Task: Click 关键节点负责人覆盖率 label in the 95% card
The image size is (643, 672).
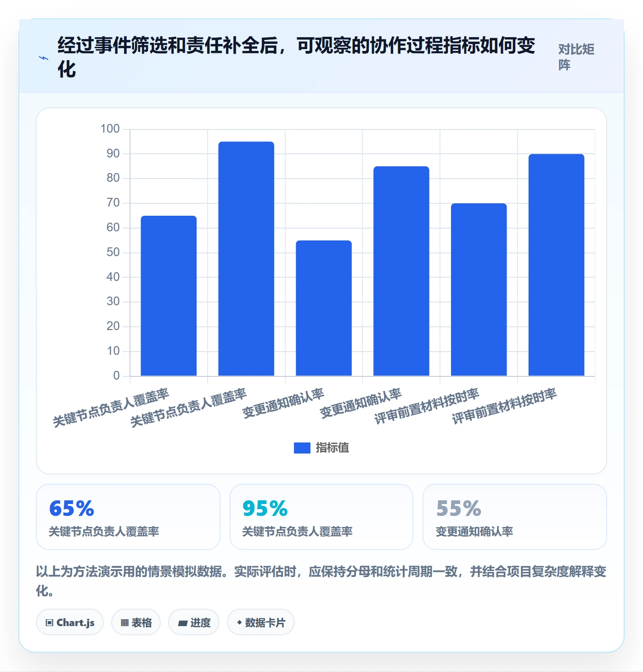Action: pyautogui.click(x=298, y=532)
